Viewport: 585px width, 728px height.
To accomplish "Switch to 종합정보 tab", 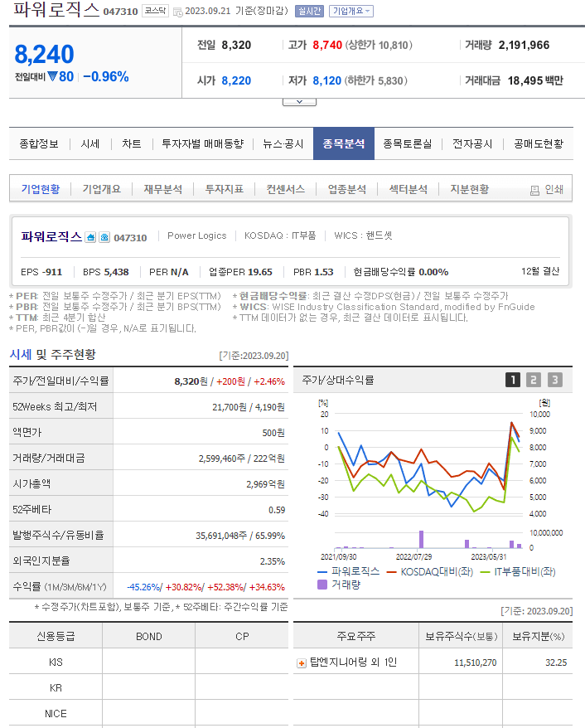I will point(39,144).
